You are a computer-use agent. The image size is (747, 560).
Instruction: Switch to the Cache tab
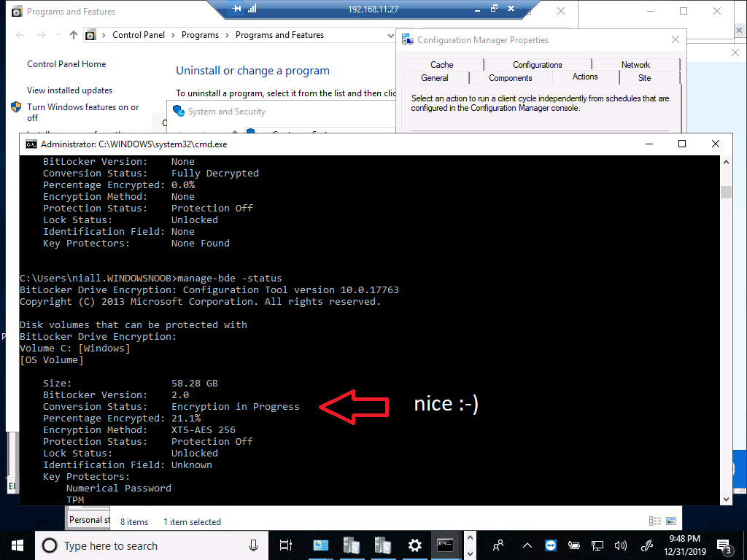pyautogui.click(x=442, y=65)
